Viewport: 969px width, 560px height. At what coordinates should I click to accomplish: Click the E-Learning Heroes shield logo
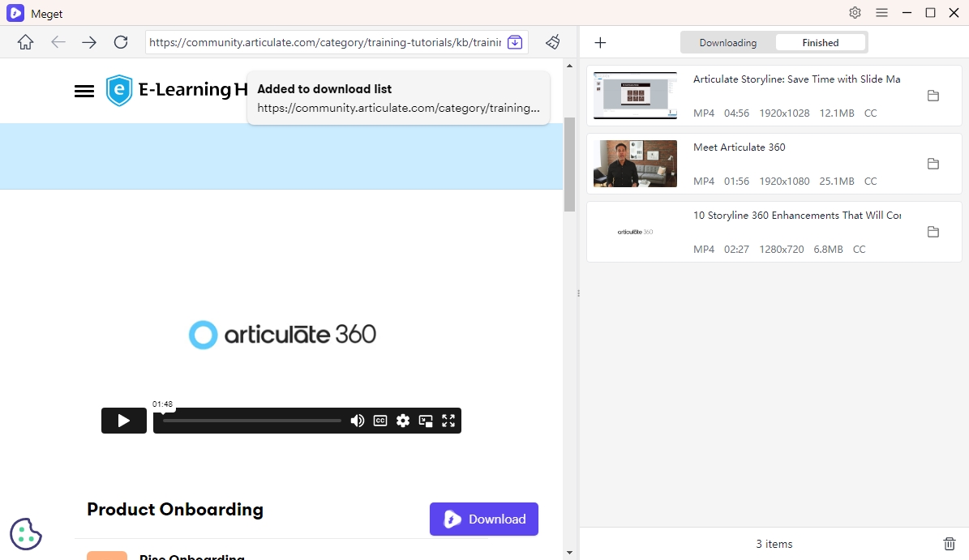119,90
